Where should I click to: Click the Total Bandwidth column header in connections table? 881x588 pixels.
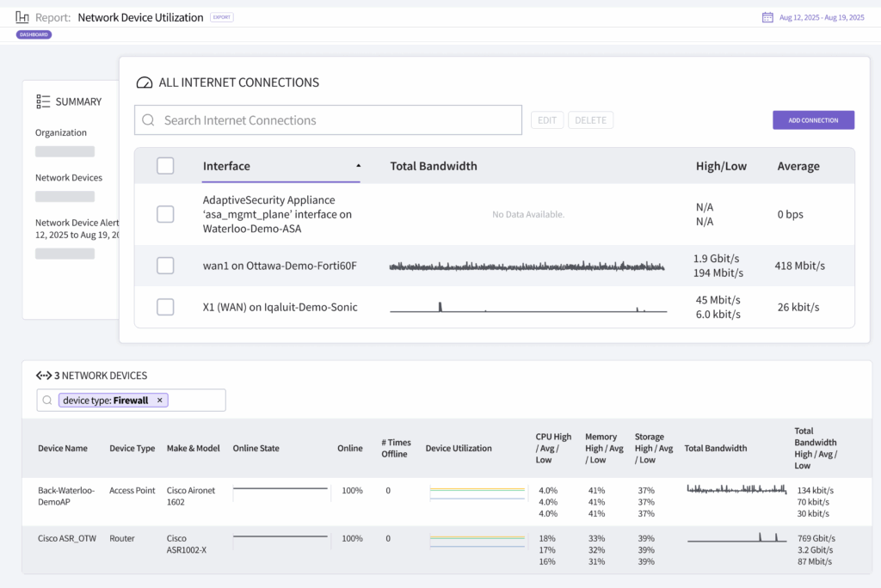click(x=434, y=166)
